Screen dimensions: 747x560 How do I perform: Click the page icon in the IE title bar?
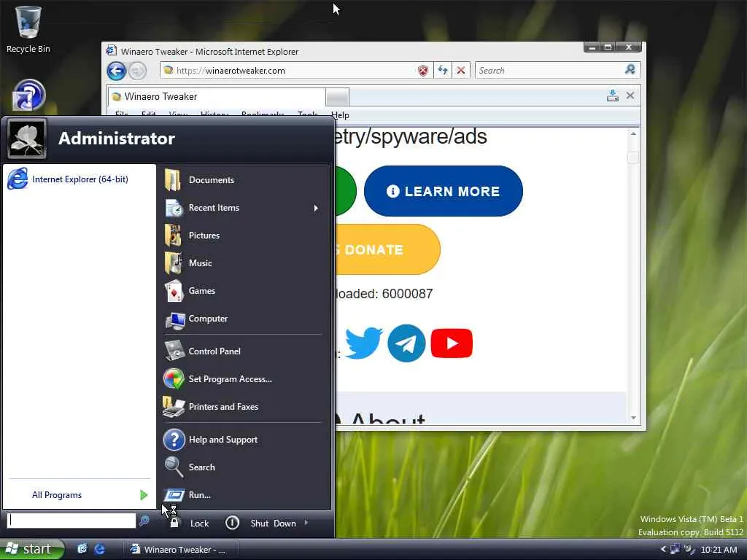tap(111, 50)
